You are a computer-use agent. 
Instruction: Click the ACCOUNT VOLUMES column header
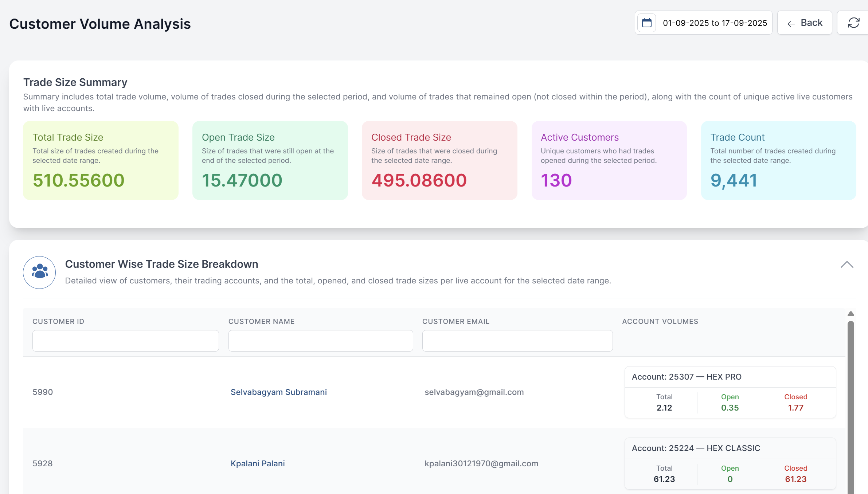(x=660, y=321)
